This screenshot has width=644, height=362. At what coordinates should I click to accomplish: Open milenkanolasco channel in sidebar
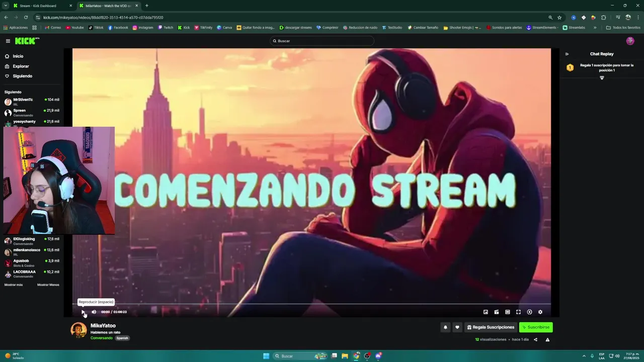(32, 252)
